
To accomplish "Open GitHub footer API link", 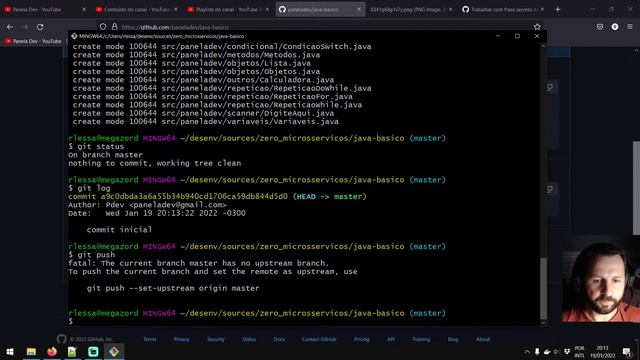I will pos(391,339).
